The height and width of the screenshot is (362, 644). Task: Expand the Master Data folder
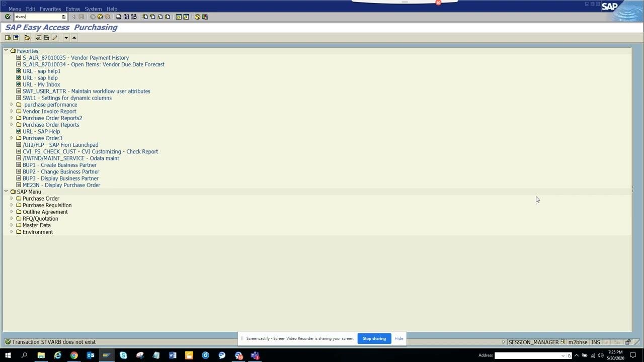pos(12,225)
